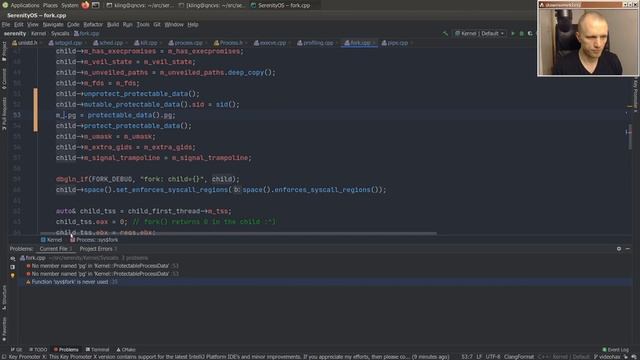This screenshot has height=360, width=640.
Task: Change the UTF-8 file encoding in the status bar
Action: [493, 357]
